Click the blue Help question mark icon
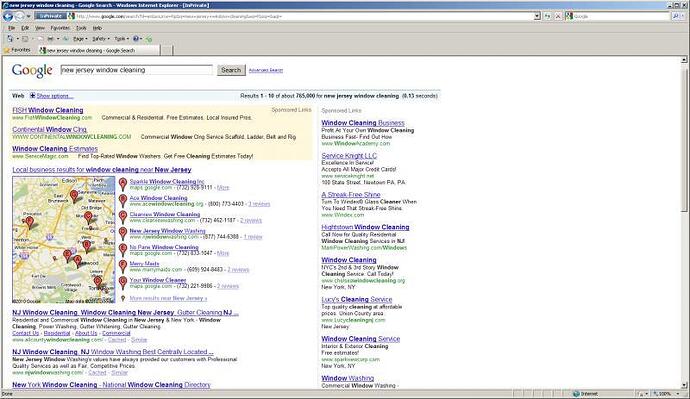The width and height of the screenshot is (690, 399). click(x=136, y=39)
